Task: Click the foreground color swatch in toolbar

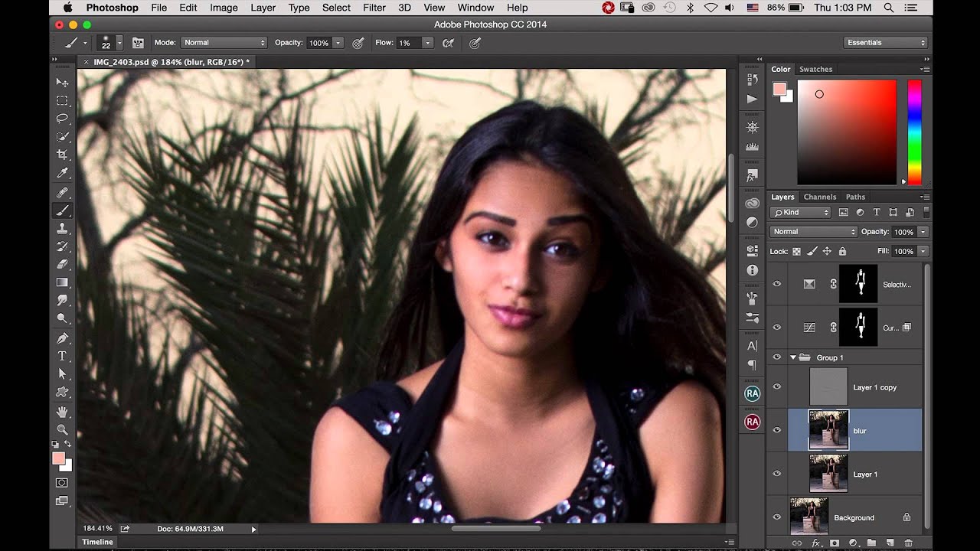Action: tap(58, 458)
